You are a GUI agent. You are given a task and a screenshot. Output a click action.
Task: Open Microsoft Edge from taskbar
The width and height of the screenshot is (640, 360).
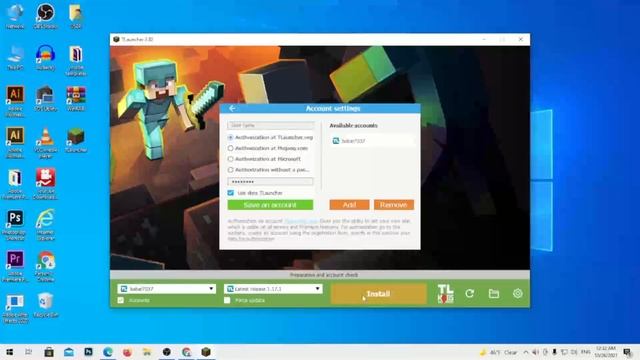coord(108,352)
